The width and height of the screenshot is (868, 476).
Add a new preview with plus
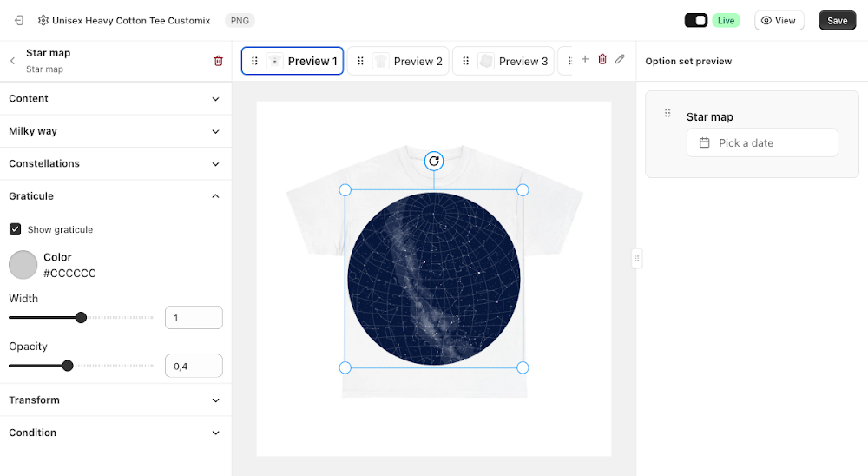(x=584, y=59)
